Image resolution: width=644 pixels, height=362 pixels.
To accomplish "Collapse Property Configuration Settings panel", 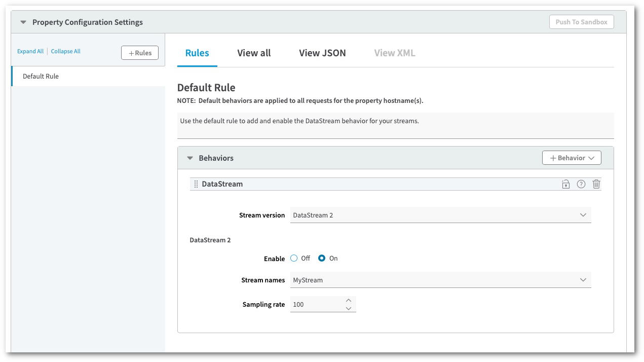I will pos(23,22).
